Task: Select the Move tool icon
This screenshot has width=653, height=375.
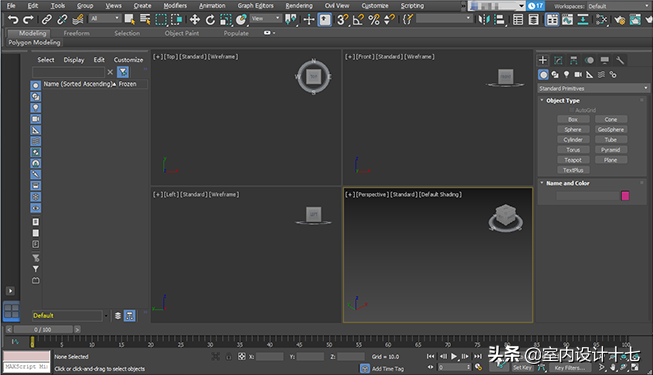Action: [x=194, y=20]
